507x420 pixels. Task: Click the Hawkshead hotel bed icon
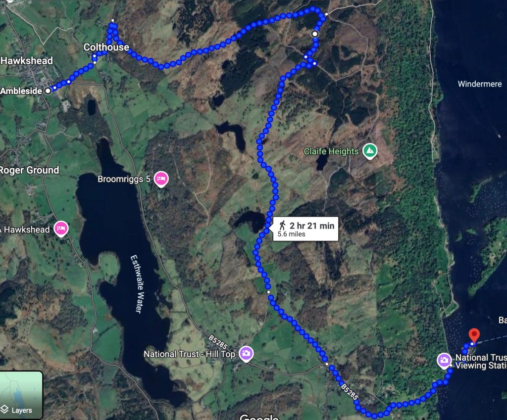click(x=61, y=229)
